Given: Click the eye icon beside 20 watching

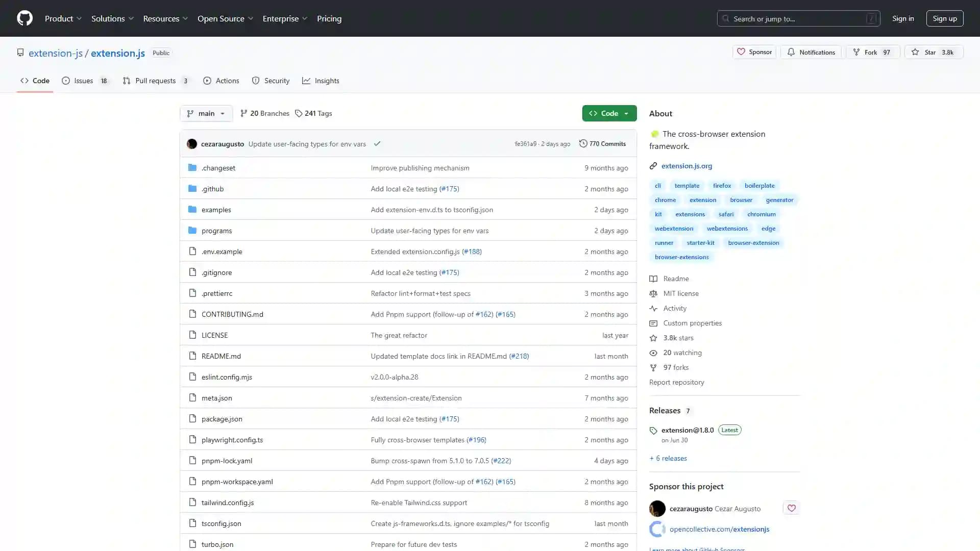Looking at the screenshot, I should 653,353.
